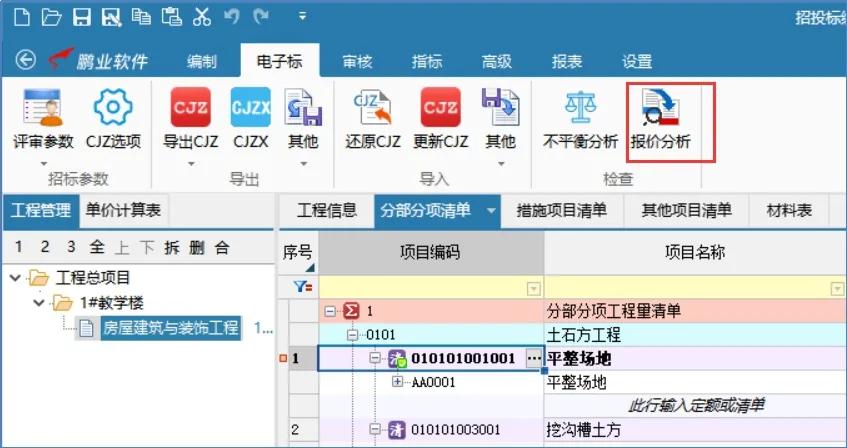Select 房屋建筑与装饰工程 in project tree
847x448 pixels.
tap(170, 327)
